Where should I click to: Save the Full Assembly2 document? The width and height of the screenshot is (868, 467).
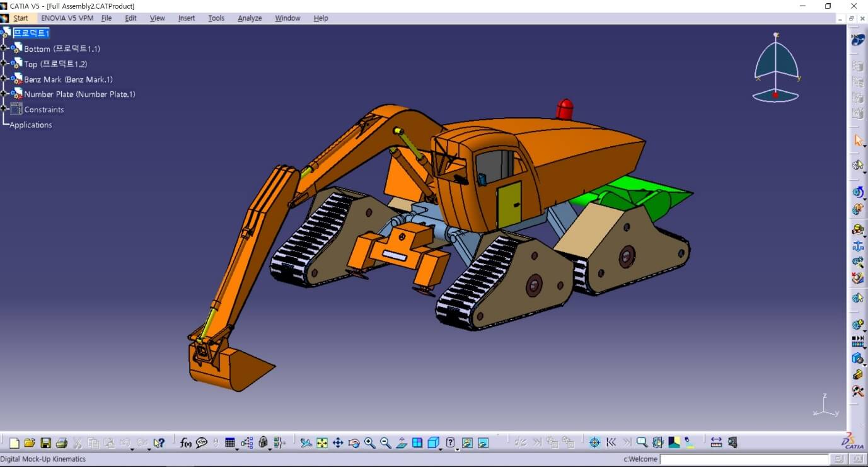point(46,442)
